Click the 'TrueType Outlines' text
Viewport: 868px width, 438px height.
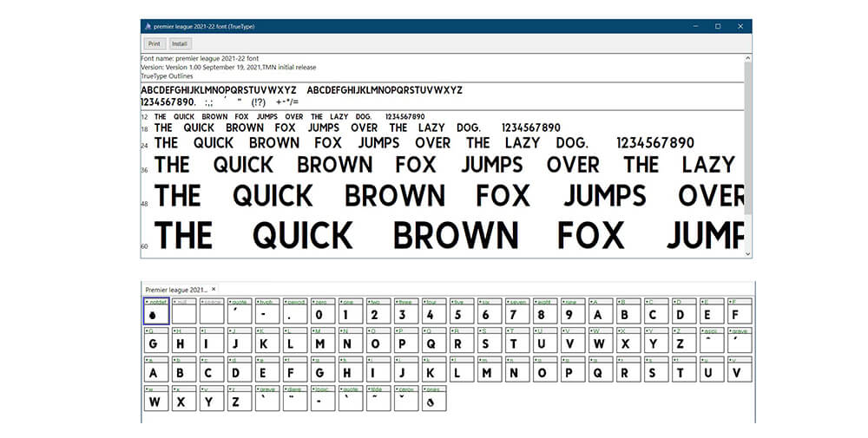[x=168, y=75]
